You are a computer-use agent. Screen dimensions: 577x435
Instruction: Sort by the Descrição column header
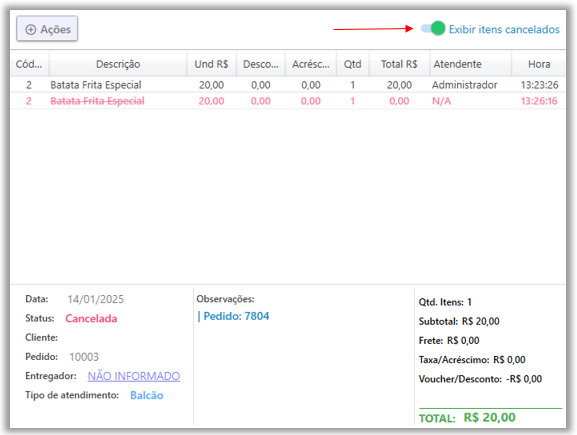tap(118, 64)
